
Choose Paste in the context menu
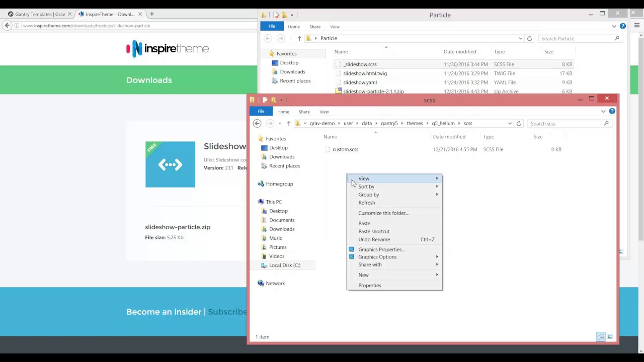tap(394, 223)
